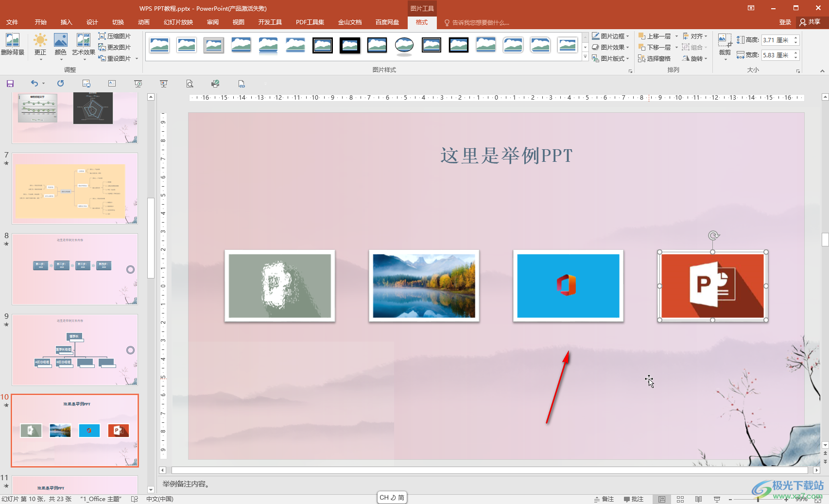Click the fit slide to window icon
The height and width of the screenshot is (504, 829).
(x=818, y=499)
